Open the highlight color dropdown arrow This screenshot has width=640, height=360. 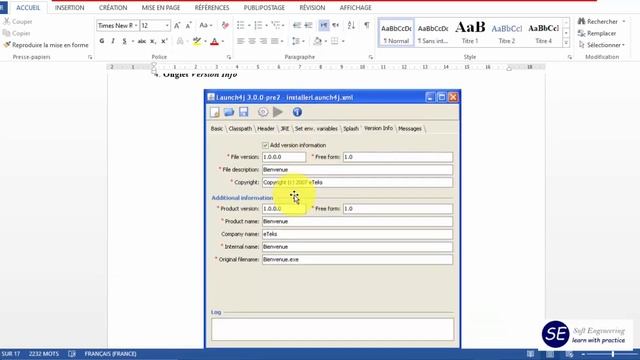[x=205, y=41]
